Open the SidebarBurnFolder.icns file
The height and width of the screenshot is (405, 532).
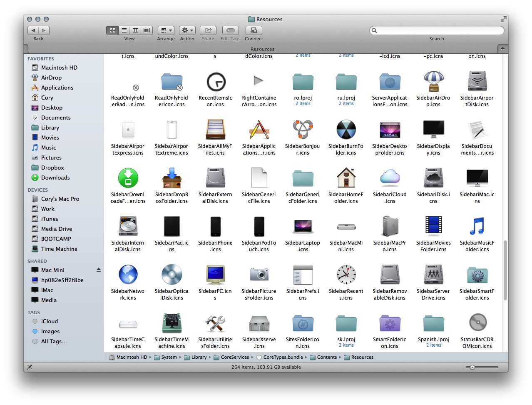pyautogui.click(x=346, y=130)
